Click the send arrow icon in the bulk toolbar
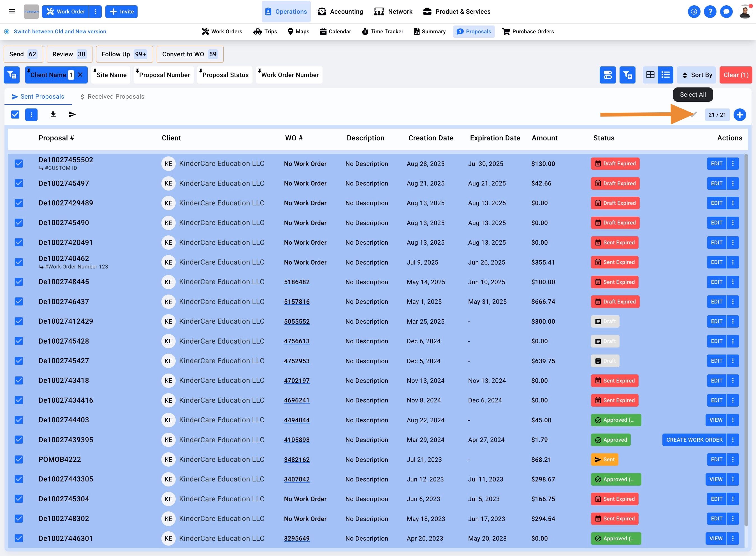 point(72,114)
